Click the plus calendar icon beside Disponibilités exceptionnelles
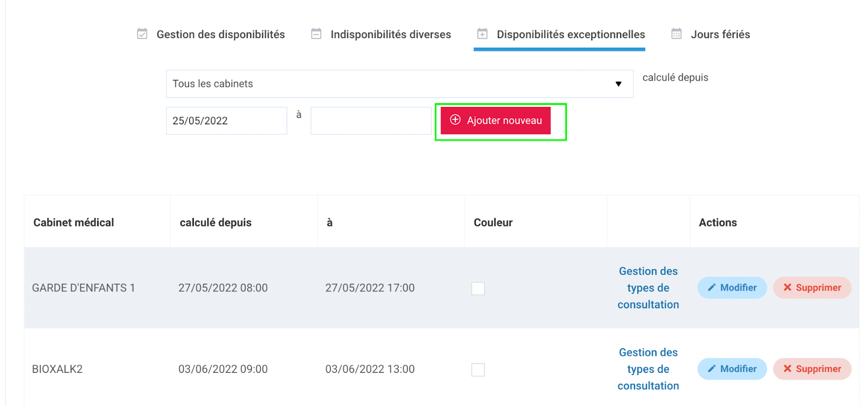This screenshot has height=406, width=868. point(482,34)
